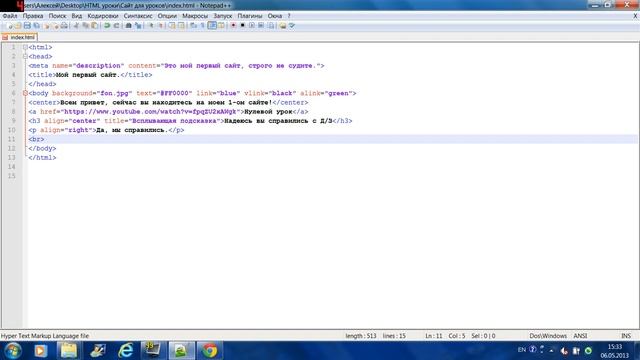Click the Save All toolbar icon
The image size is (640, 360).
(x=37, y=26)
